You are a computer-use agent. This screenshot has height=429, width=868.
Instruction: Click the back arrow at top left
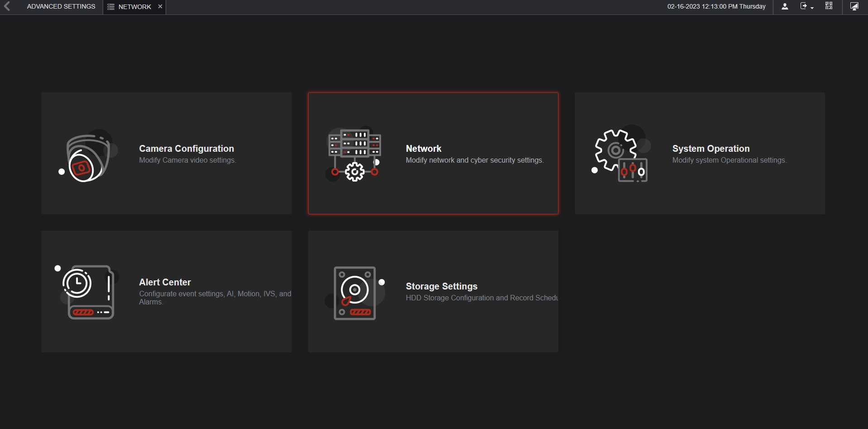point(7,7)
